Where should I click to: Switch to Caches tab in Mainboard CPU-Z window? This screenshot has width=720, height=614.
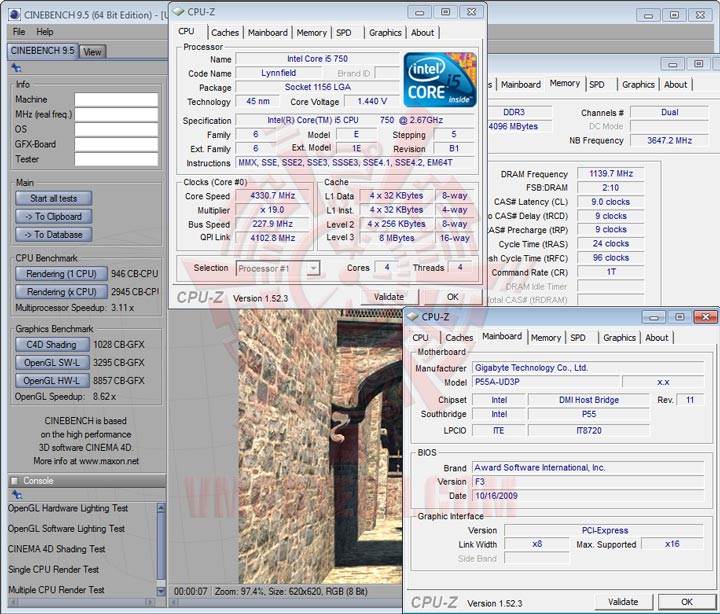(459, 338)
